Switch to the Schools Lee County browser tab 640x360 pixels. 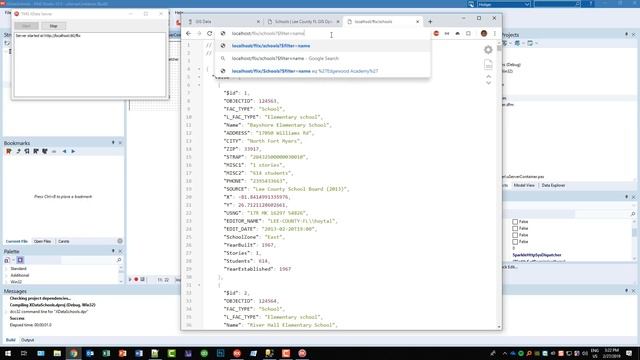coord(303,22)
